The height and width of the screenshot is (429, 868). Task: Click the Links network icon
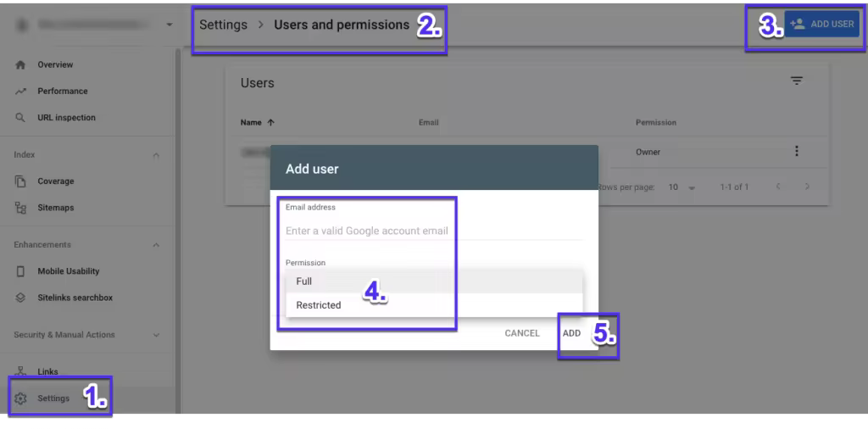tap(20, 371)
